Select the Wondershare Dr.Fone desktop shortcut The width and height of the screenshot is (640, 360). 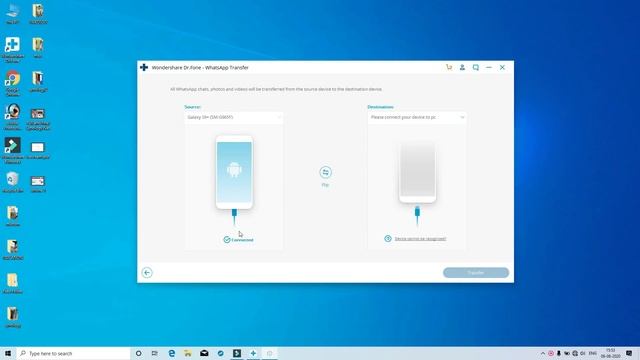(13, 50)
